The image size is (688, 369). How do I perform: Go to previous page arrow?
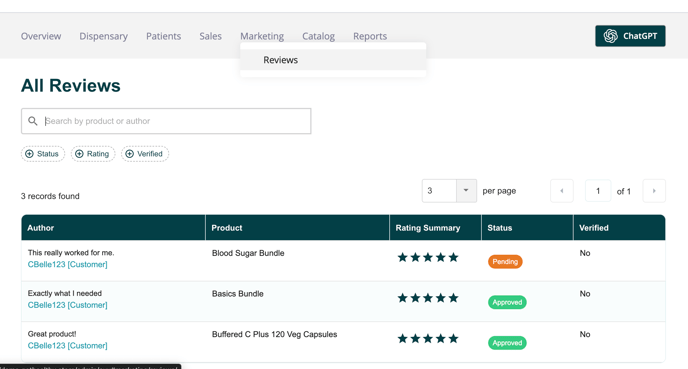(562, 191)
